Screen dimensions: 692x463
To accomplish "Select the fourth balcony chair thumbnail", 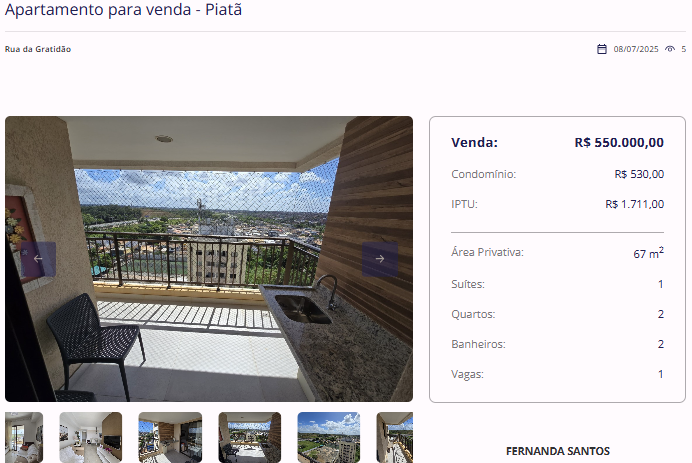I will pyautogui.click(x=250, y=437).
